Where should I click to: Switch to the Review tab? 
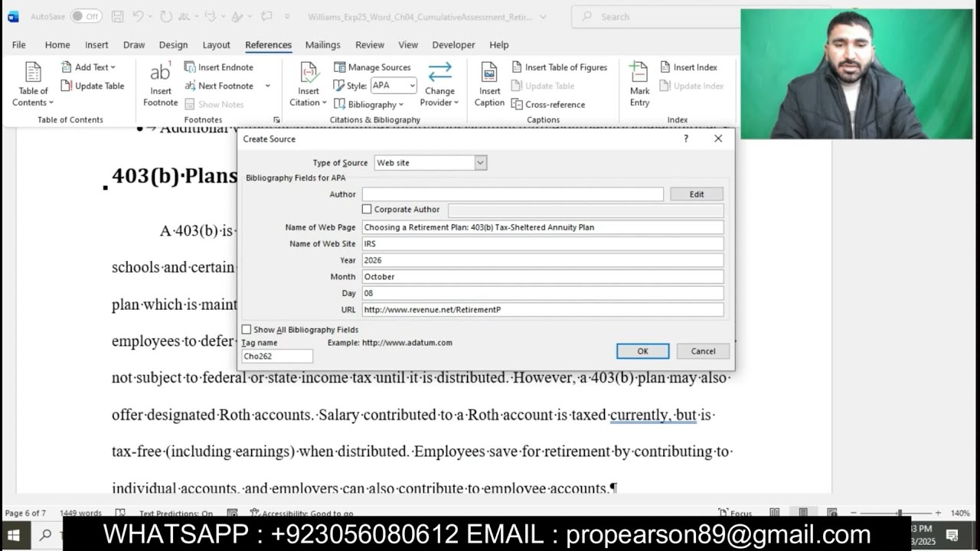(x=370, y=45)
